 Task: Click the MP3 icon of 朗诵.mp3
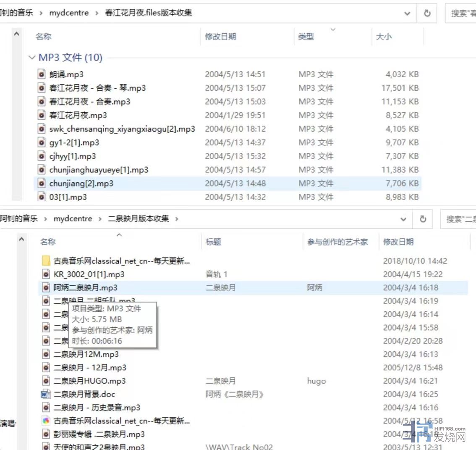(41, 74)
